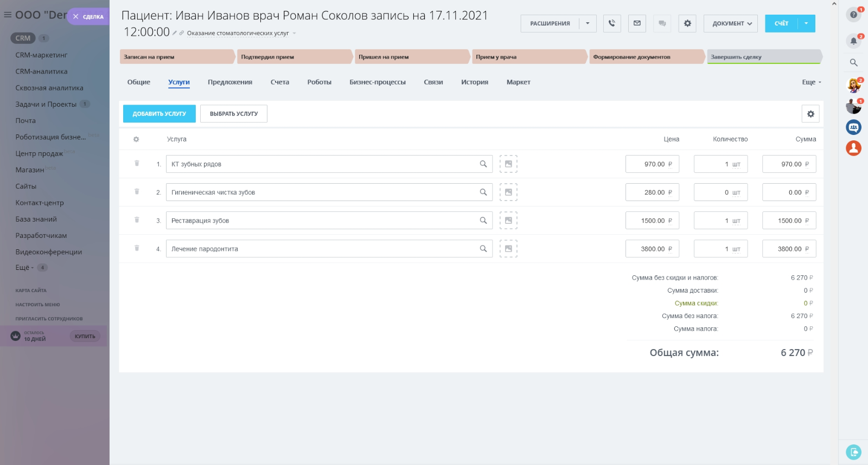
Task: Add image for Лечение пародонтита service
Action: tap(508, 249)
